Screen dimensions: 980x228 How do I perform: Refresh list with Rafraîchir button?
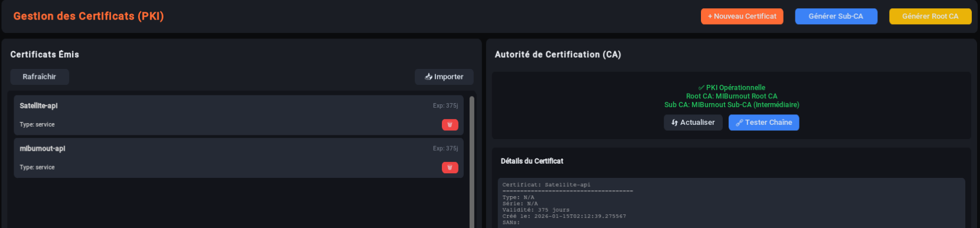point(40,77)
